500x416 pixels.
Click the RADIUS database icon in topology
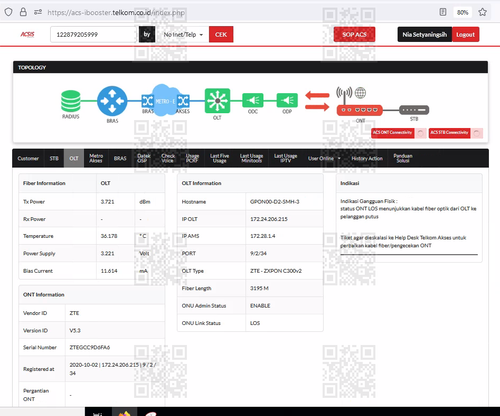tap(71, 101)
